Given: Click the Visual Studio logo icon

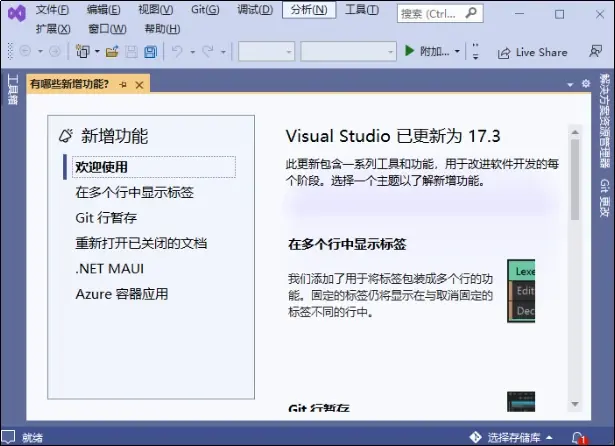Looking at the screenshot, I should click(16, 14).
